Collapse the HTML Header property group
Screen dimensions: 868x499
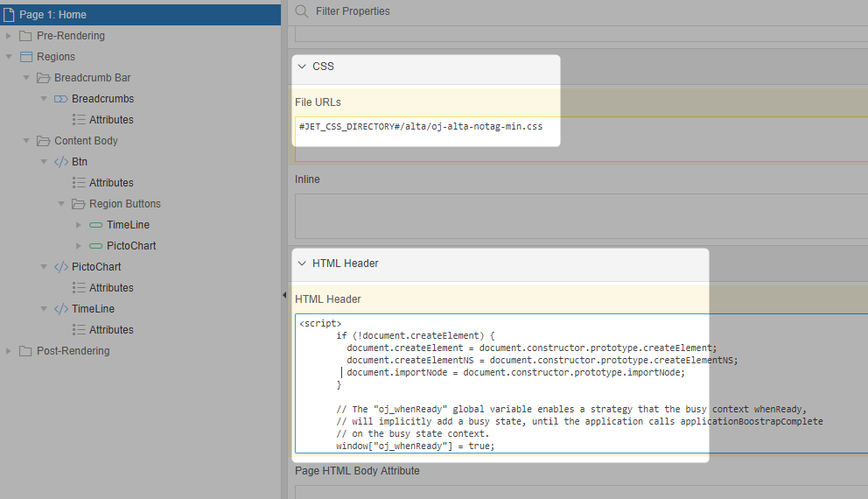[x=302, y=264]
